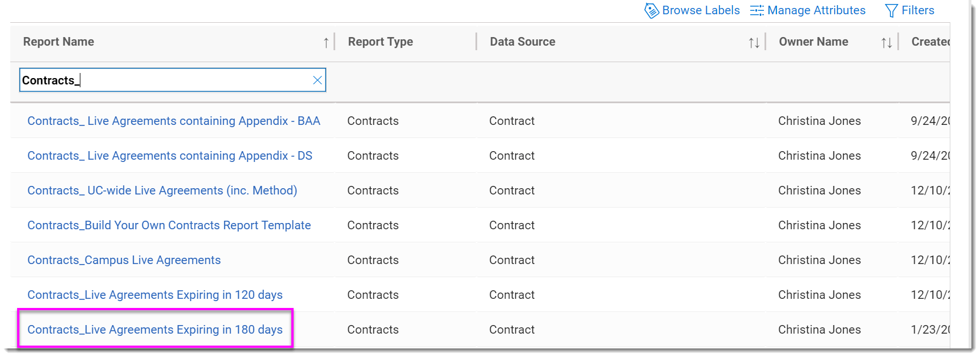Viewport: 980px width, 357px height.
Task: Click the Manage Attributes sliders icon
Action: [757, 10]
